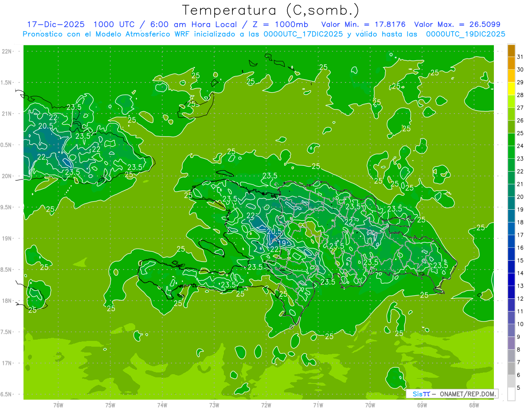Click the '10' label on the color scale

click(x=520, y=324)
